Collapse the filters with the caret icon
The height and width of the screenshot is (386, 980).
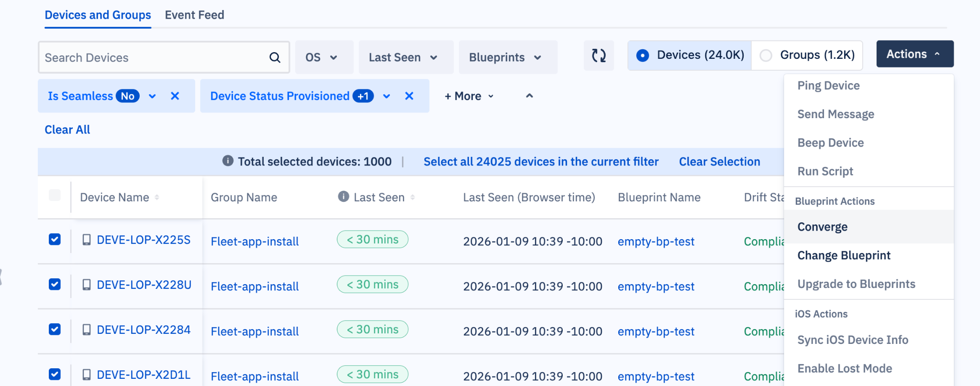tap(529, 96)
